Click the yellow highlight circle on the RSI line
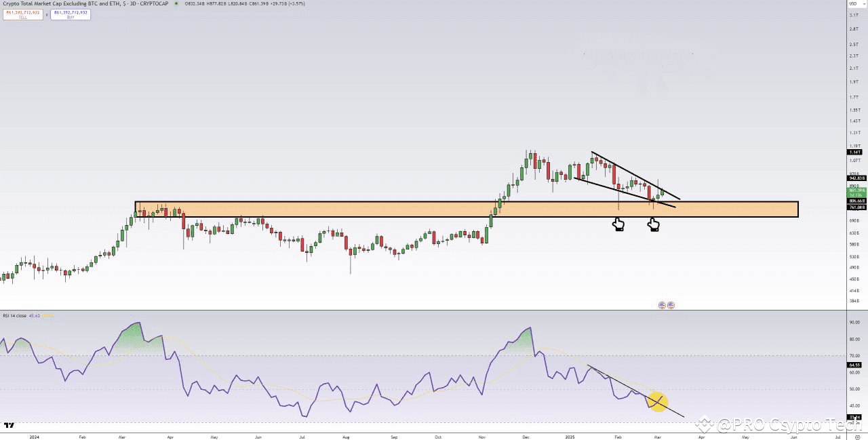This screenshot has width=868, height=440. [x=656, y=401]
